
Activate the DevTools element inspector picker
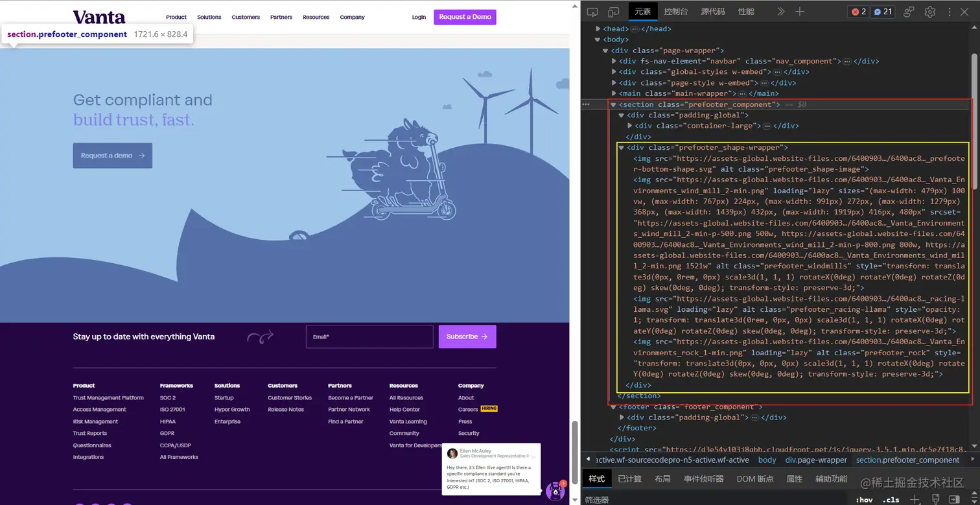[592, 12]
